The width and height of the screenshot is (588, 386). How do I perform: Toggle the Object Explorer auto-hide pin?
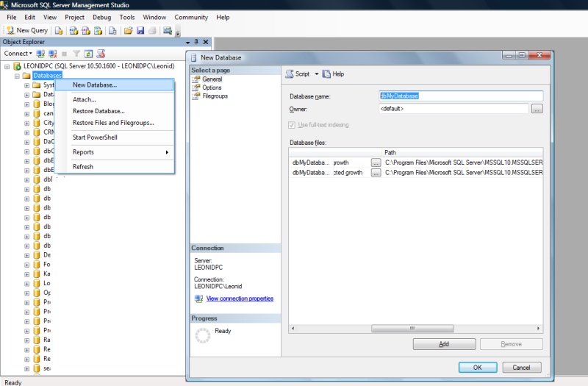click(196, 42)
